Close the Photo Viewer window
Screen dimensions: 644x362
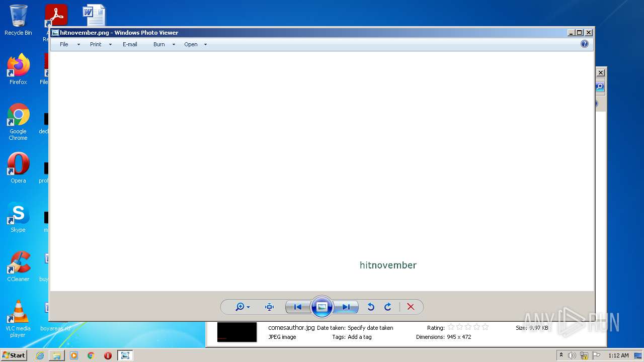pyautogui.click(x=589, y=33)
